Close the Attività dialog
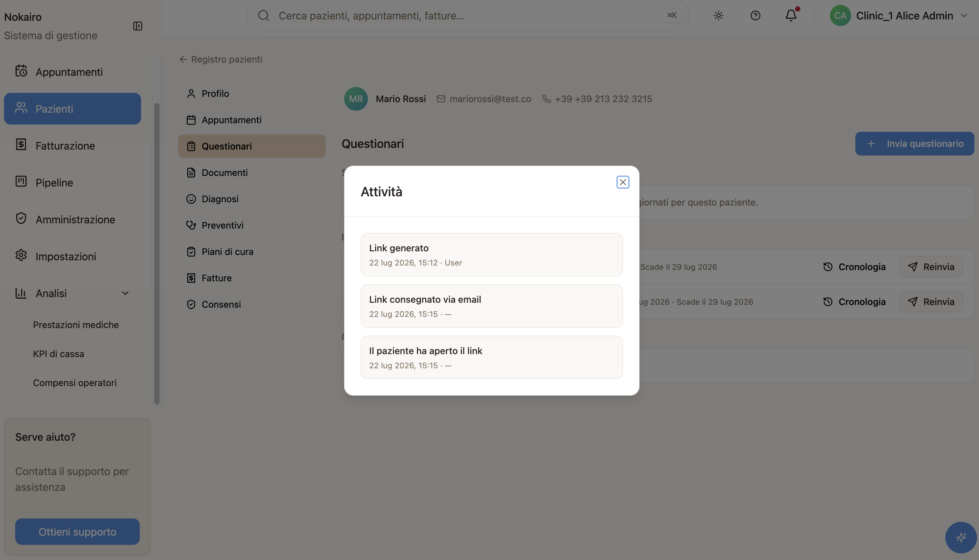The image size is (979, 560). tap(623, 182)
